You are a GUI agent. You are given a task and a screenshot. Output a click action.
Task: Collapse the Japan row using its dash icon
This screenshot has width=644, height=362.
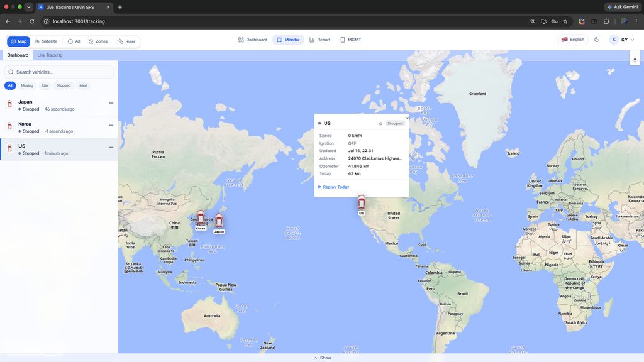(x=111, y=103)
